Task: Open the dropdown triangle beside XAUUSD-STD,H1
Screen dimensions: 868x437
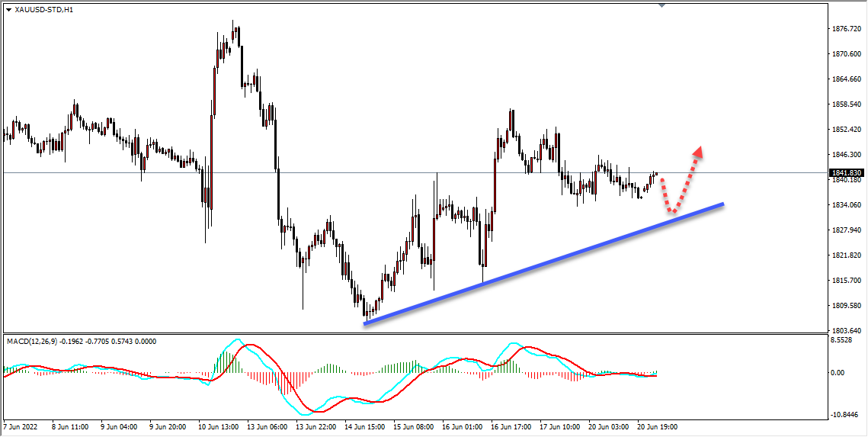Action: pos(8,10)
